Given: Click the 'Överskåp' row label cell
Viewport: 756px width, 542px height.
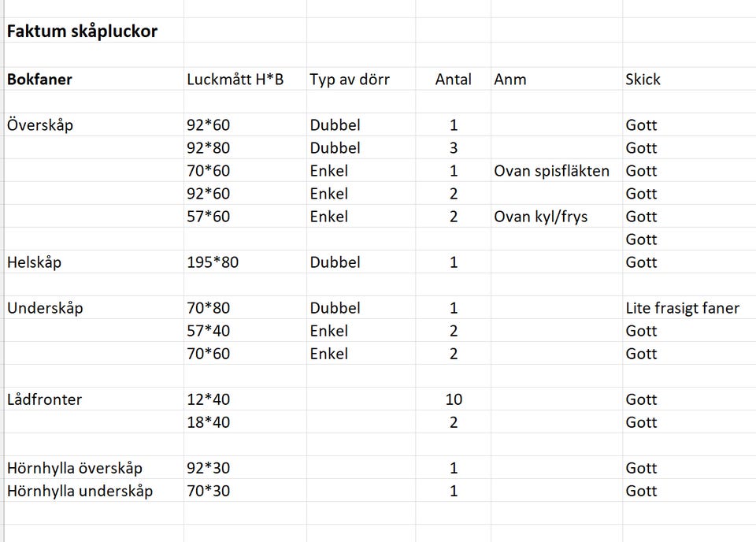Looking at the screenshot, I should point(40,125).
